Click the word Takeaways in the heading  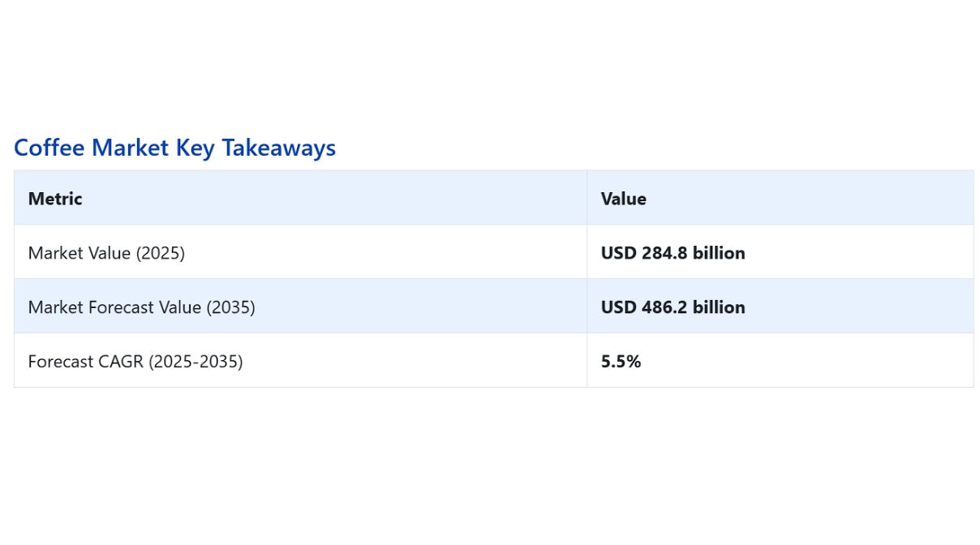click(x=278, y=148)
